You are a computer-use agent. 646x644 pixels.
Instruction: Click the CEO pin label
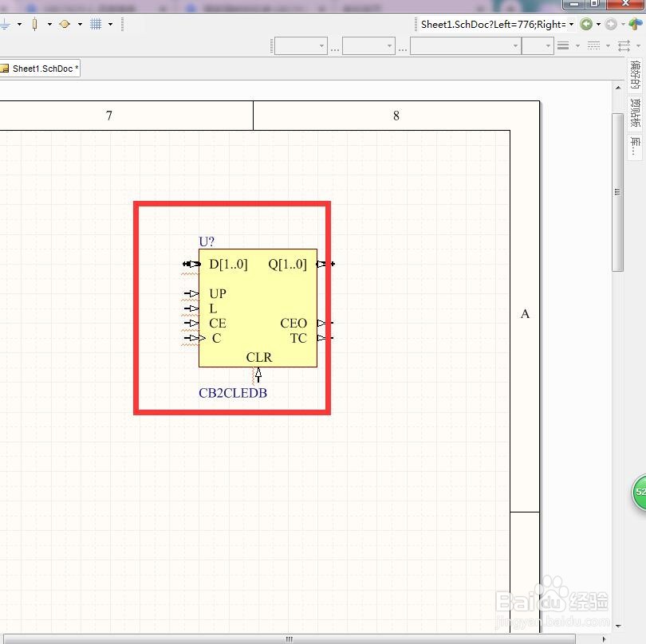pos(293,324)
